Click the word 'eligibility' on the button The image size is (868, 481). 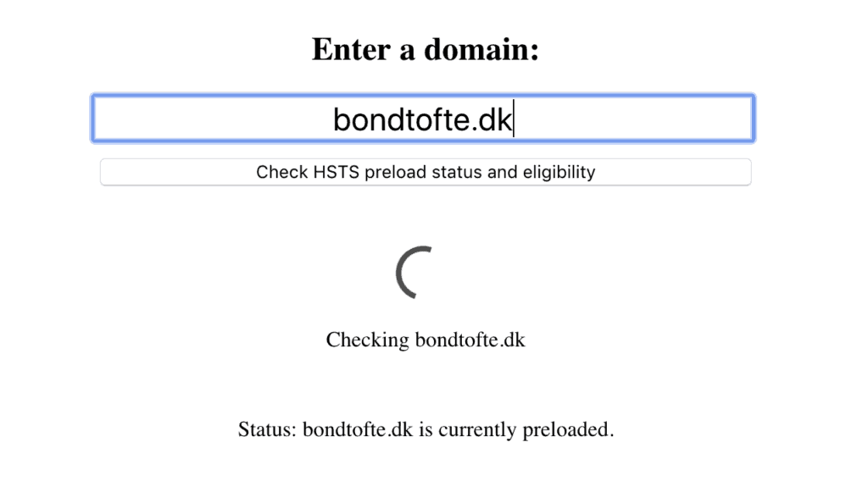(x=559, y=173)
